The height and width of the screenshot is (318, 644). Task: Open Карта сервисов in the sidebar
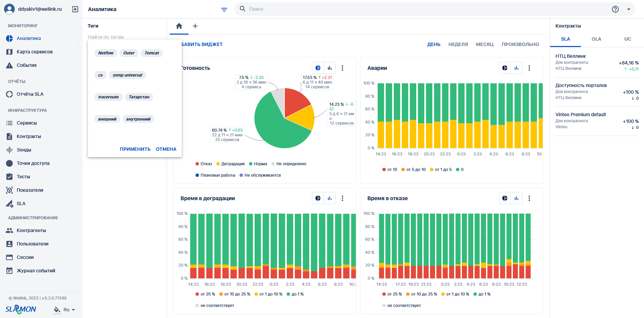41,52
